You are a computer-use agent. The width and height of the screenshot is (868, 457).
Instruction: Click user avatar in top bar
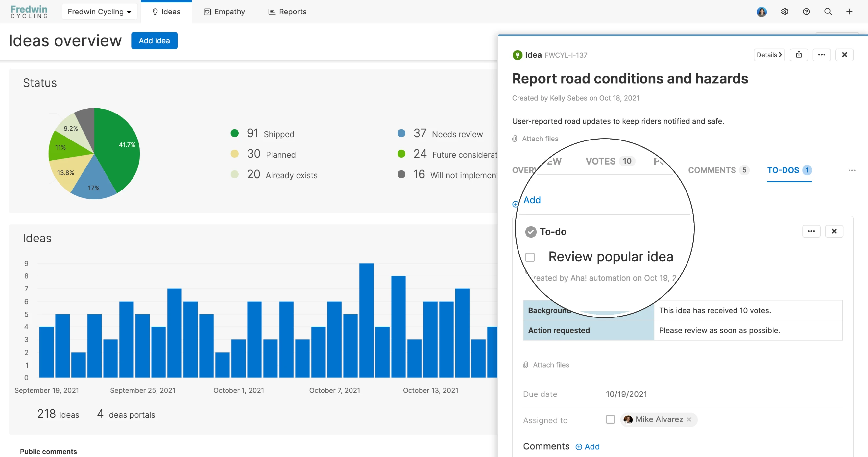tap(761, 12)
